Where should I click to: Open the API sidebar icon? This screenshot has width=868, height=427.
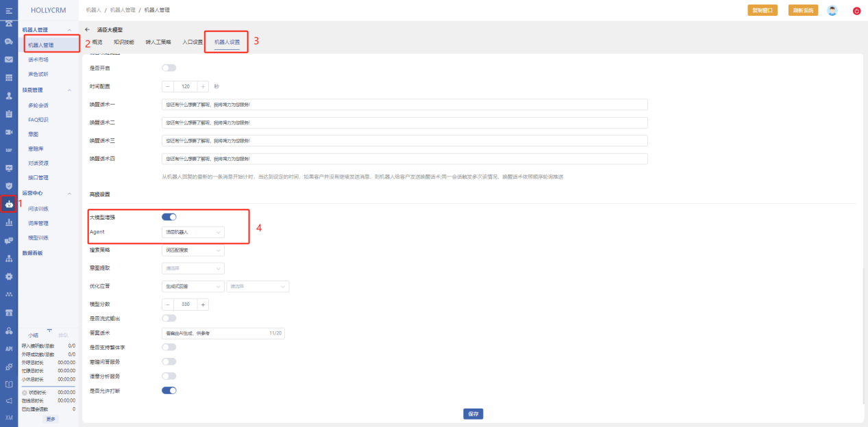(9, 348)
